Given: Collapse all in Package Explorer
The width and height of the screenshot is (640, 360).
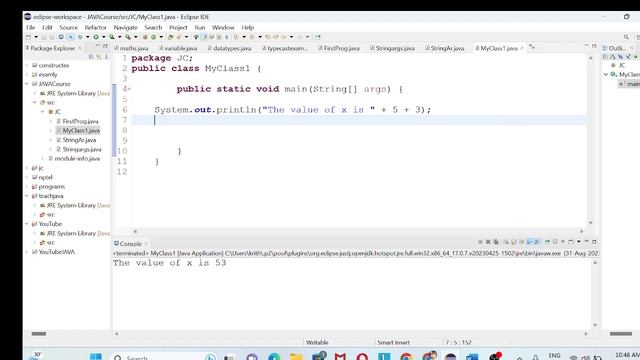Looking at the screenshot, I should click(x=91, y=57).
